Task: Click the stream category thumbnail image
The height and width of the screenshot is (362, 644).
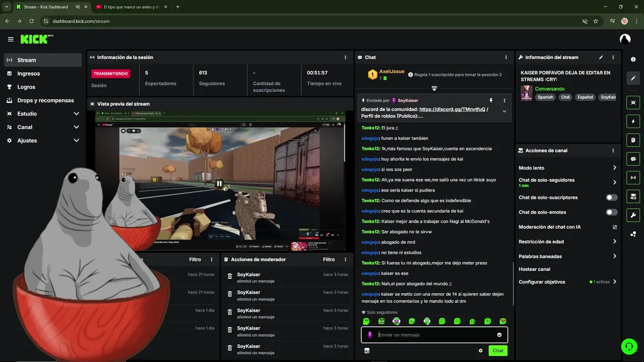Action: click(526, 93)
